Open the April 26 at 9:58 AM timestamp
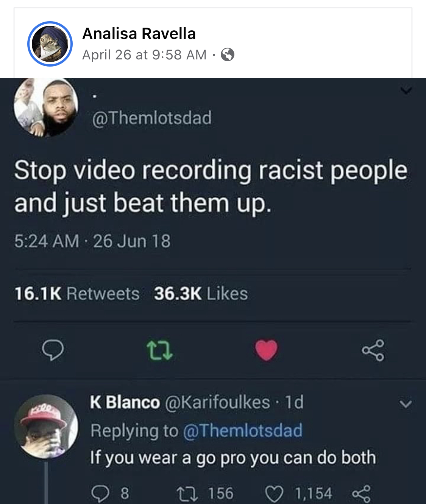Viewport: 426px width, 504px height. coord(144,55)
